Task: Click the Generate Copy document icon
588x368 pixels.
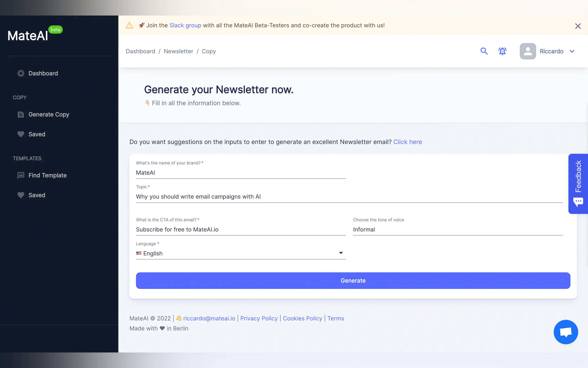Action: (x=21, y=114)
